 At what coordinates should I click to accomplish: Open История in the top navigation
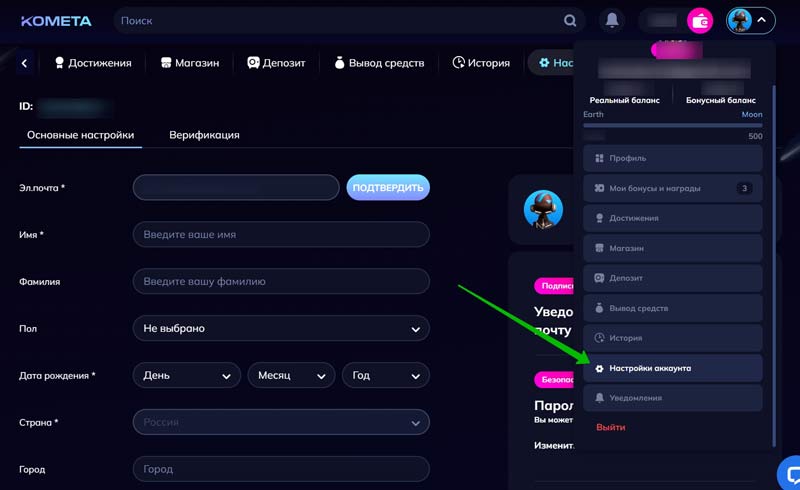[x=481, y=63]
